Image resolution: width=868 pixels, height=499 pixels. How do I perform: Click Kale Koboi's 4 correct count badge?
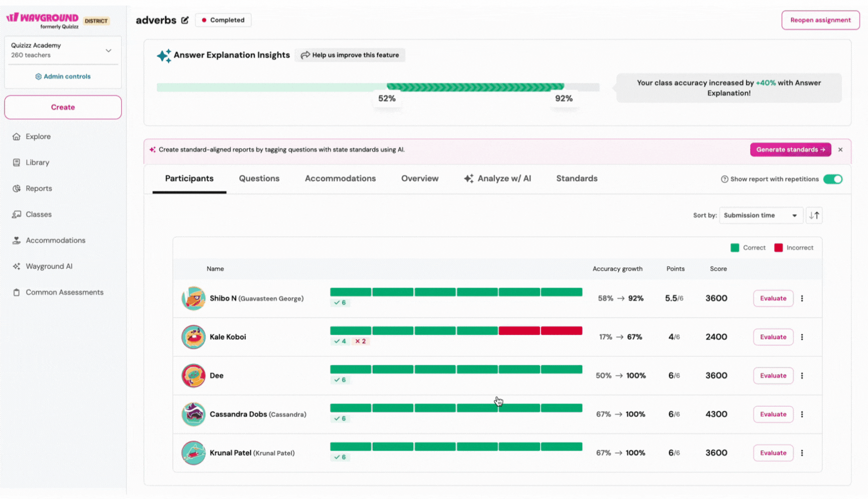click(x=340, y=341)
